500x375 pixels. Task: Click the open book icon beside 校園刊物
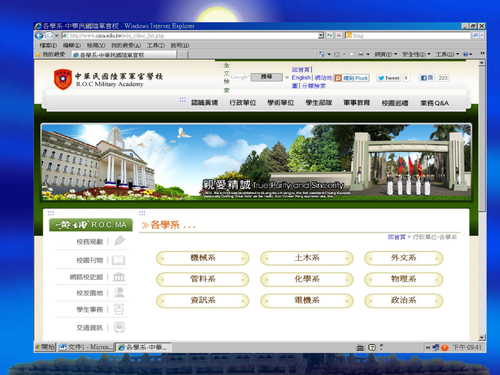pyautogui.click(x=119, y=260)
